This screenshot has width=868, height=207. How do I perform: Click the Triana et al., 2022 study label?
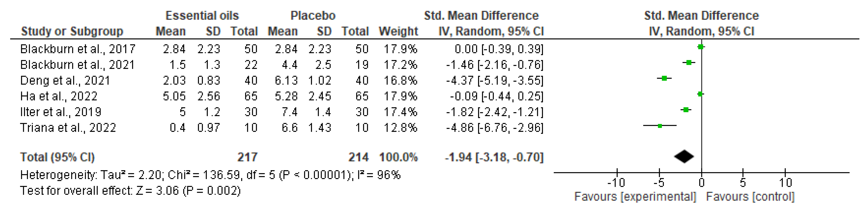pyautogui.click(x=68, y=128)
